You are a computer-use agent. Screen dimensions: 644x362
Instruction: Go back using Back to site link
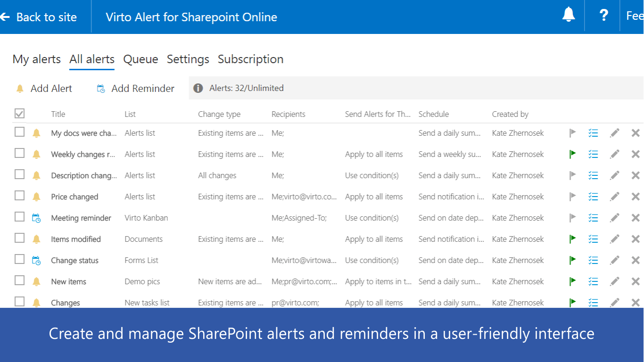coord(39,17)
